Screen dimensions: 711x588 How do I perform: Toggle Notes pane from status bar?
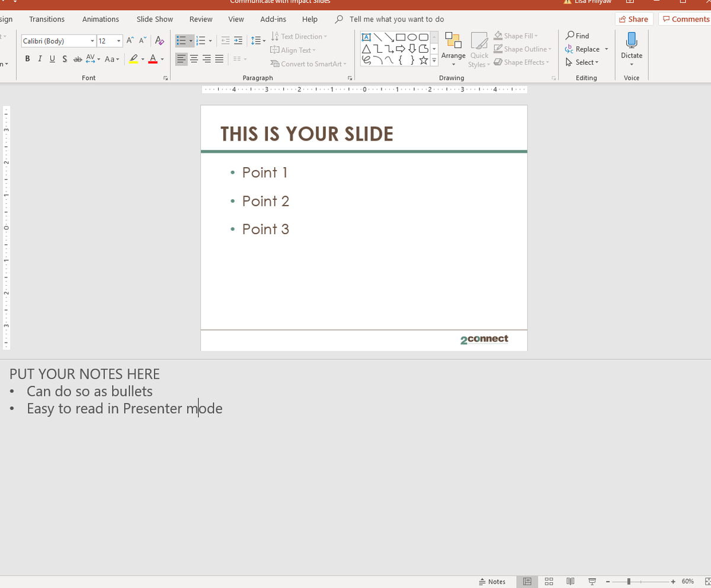pos(492,581)
